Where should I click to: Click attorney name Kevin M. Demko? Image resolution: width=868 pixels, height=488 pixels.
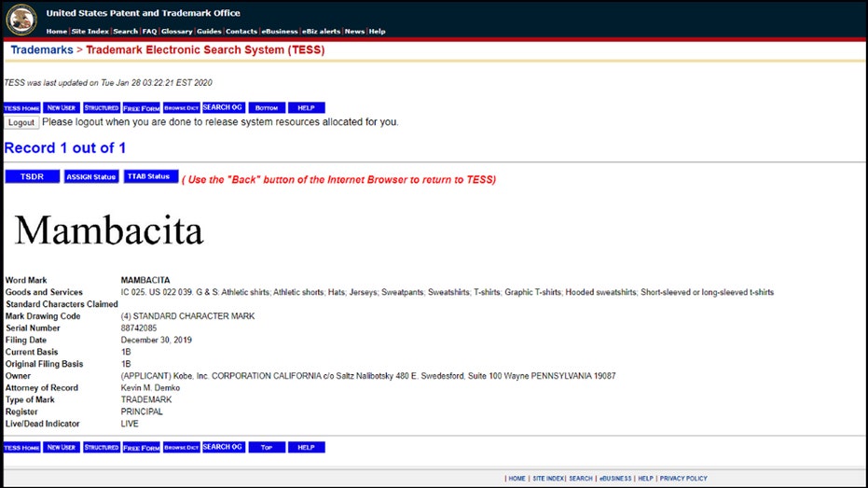click(150, 388)
